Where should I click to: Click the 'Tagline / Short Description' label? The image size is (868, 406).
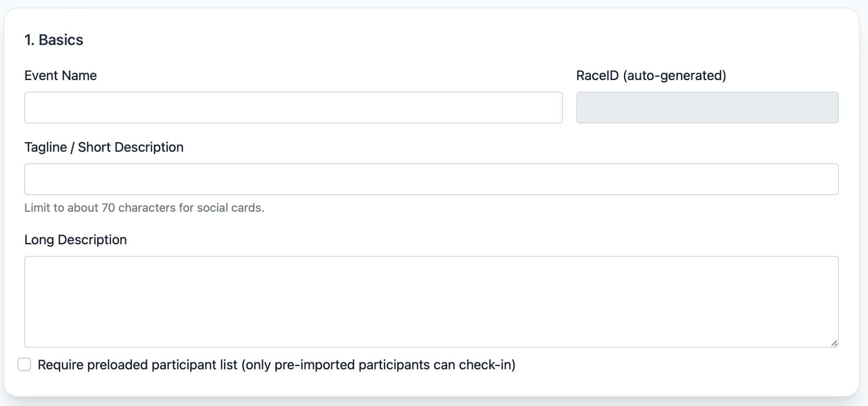[104, 147]
